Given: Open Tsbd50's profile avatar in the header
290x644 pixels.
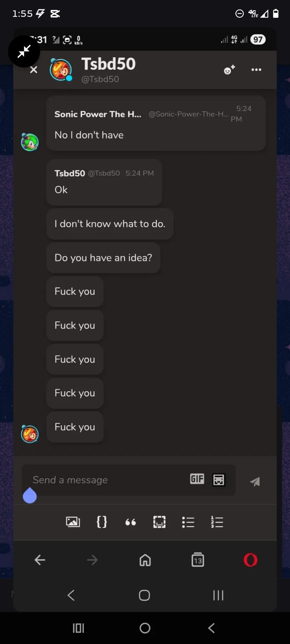Looking at the screenshot, I should [x=61, y=70].
